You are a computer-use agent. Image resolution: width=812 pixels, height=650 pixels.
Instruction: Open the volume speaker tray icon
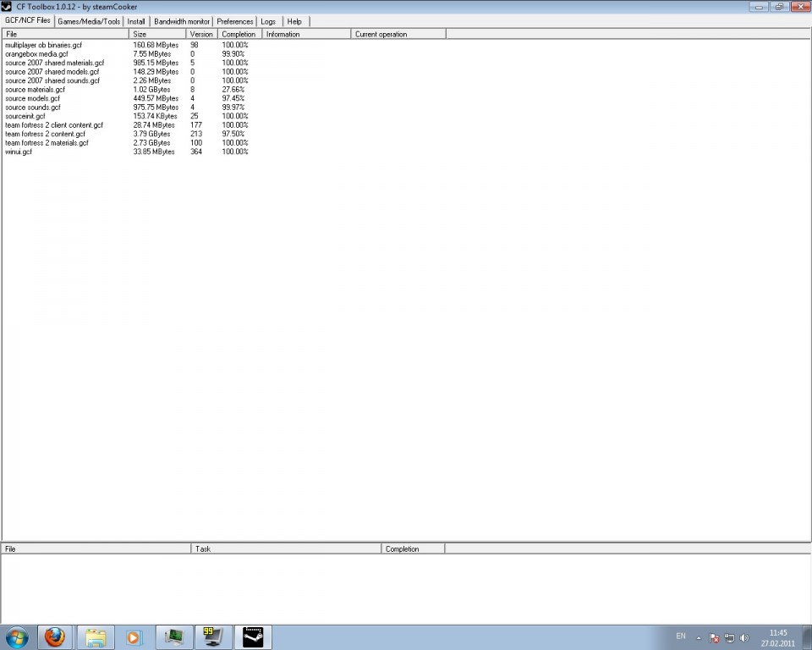point(744,637)
